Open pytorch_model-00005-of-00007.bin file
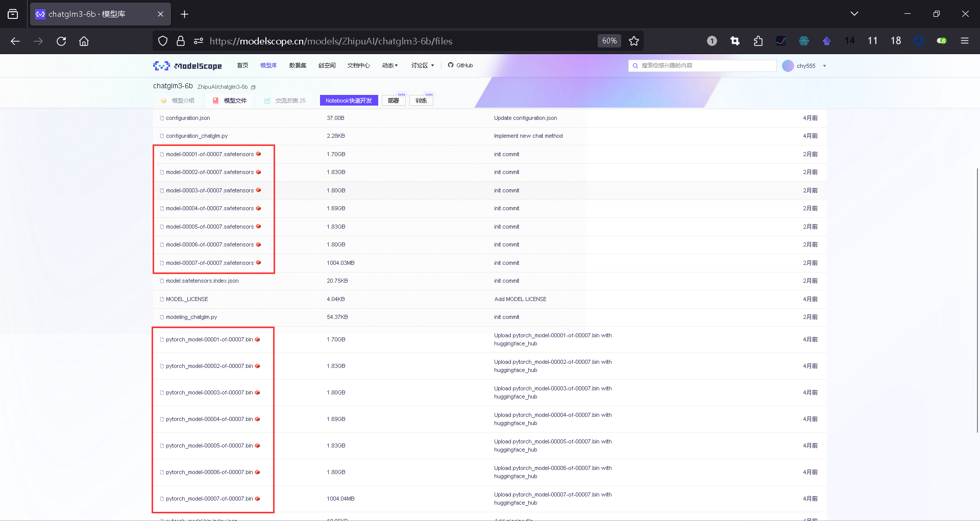The image size is (980, 521). click(x=209, y=446)
